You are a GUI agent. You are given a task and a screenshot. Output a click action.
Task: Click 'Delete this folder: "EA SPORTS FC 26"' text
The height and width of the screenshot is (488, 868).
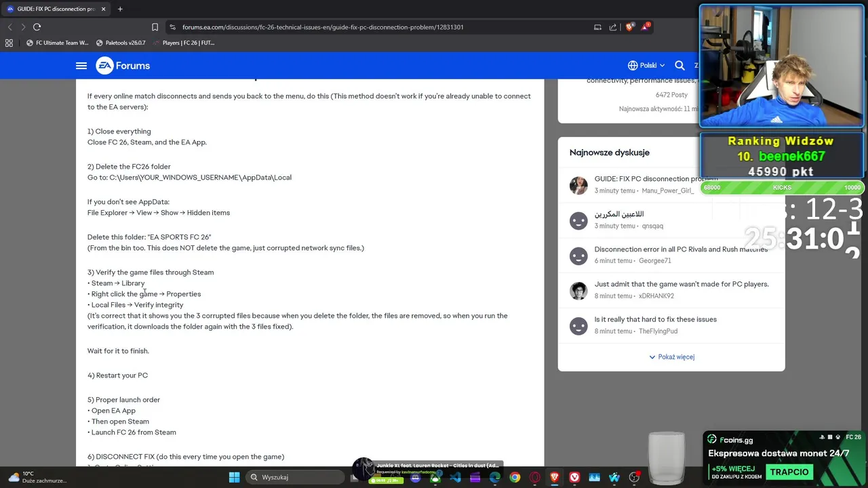149,237
